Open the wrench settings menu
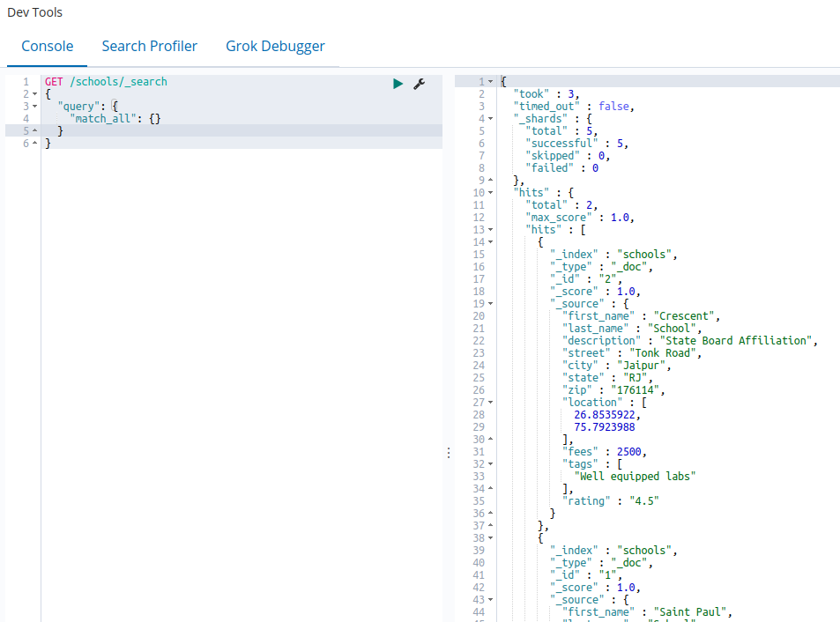Screen dimensions: 840x622 click(420, 83)
